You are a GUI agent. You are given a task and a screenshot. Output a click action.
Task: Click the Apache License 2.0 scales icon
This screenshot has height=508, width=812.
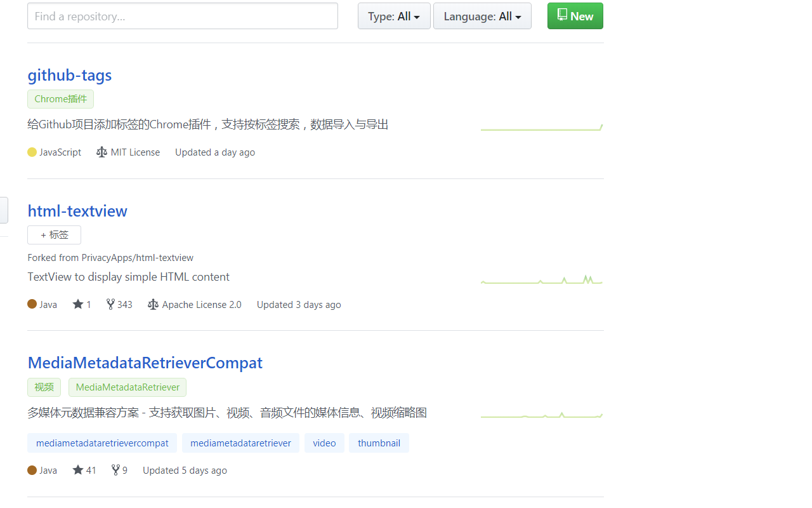click(153, 304)
